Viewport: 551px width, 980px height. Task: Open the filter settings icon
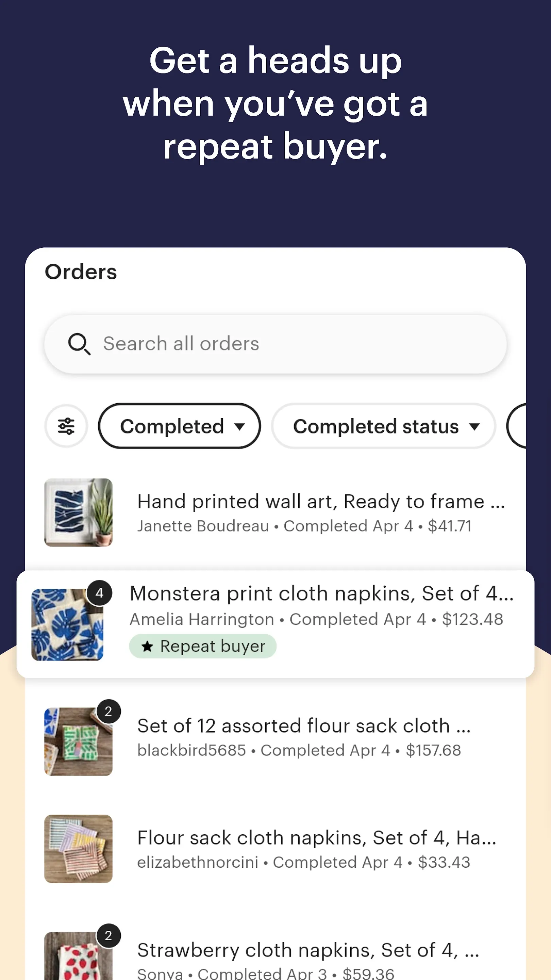pyautogui.click(x=65, y=426)
